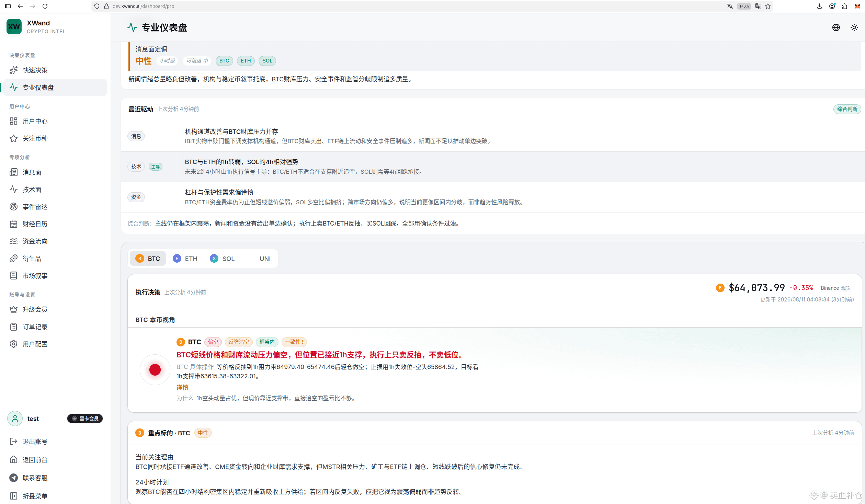Click the 专业仪表盘 header pulse icon
865x504 pixels.
132,27
